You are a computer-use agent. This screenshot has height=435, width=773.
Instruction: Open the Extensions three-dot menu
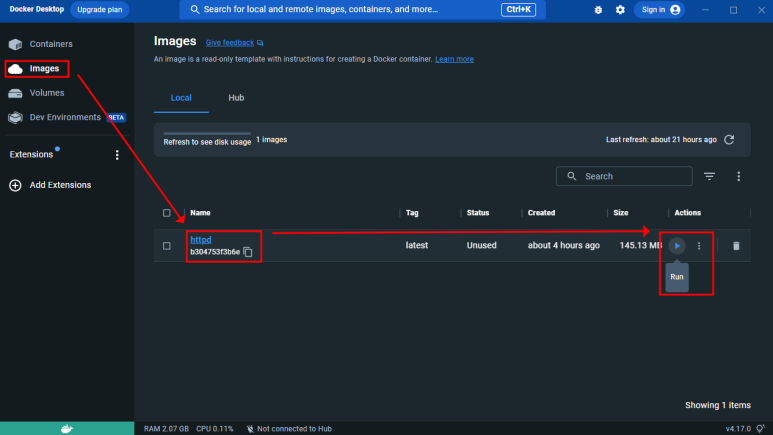click(117, 155)
